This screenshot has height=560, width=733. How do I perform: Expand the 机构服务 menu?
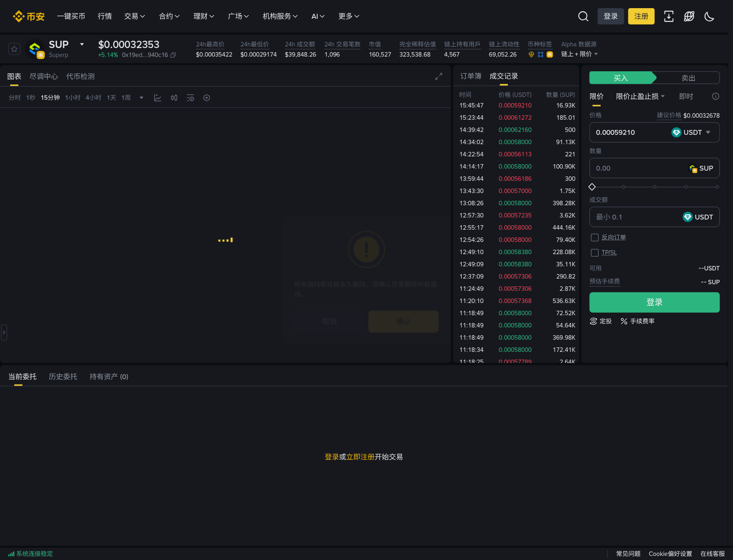pos(280,16)
